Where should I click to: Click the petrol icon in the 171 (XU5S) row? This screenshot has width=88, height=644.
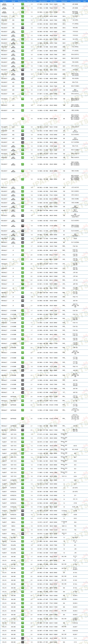pos(23,51)
